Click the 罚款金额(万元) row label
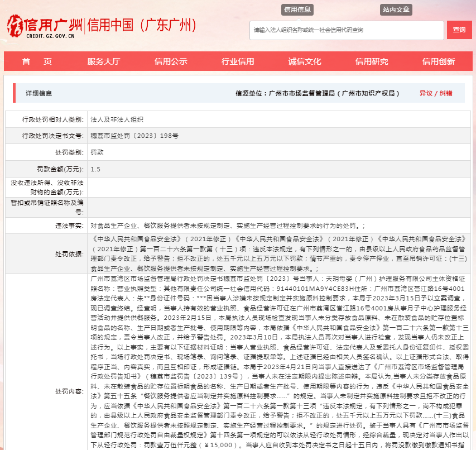 point(60,169)
